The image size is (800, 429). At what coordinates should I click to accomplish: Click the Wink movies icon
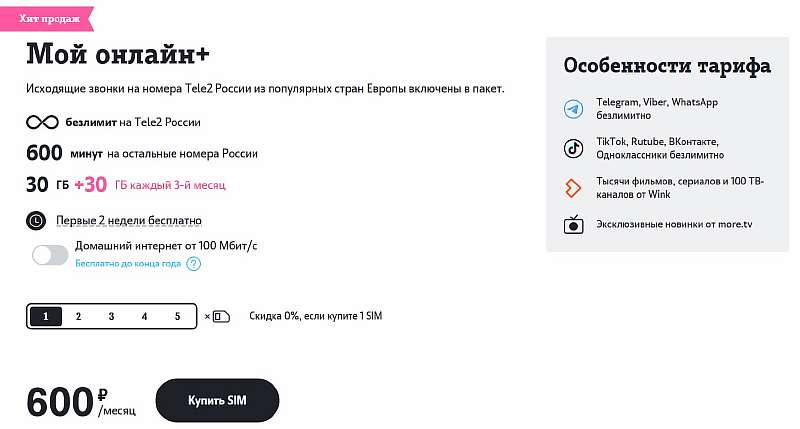tap(574, 187)
